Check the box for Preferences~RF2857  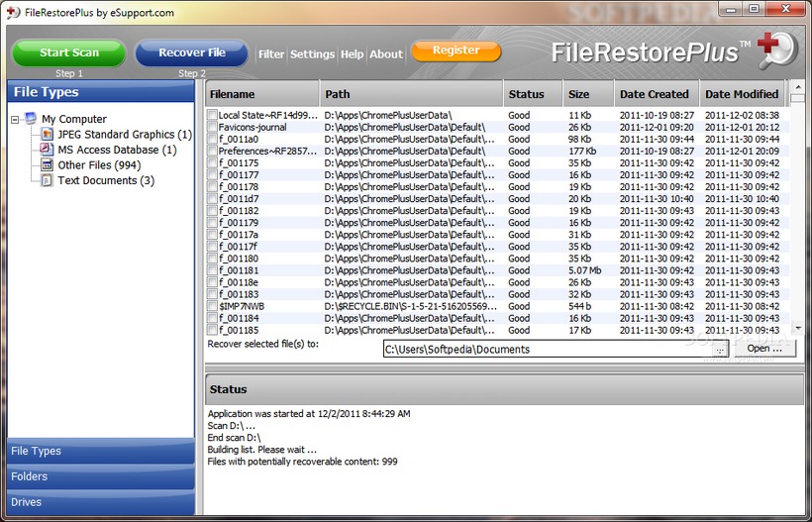212,151
